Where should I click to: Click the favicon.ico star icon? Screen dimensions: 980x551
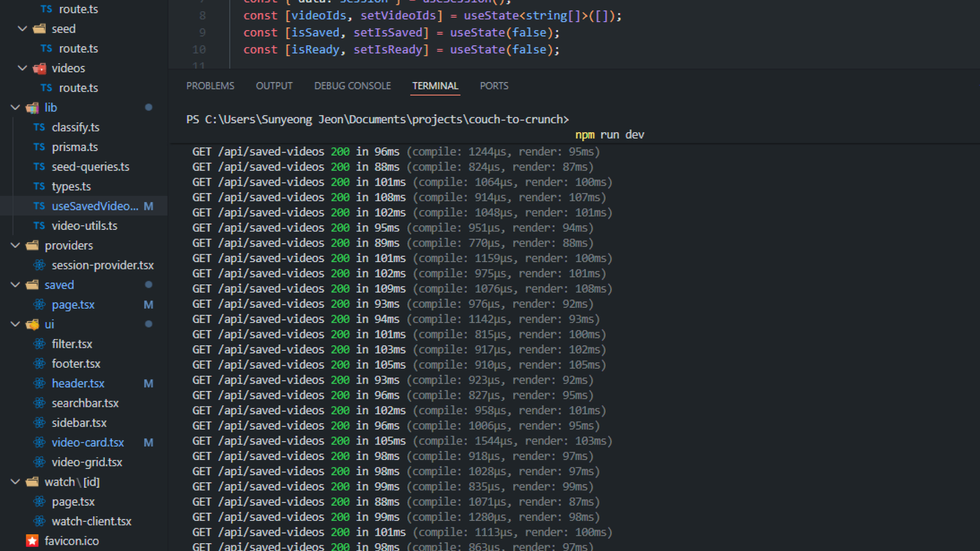(32, 541)
